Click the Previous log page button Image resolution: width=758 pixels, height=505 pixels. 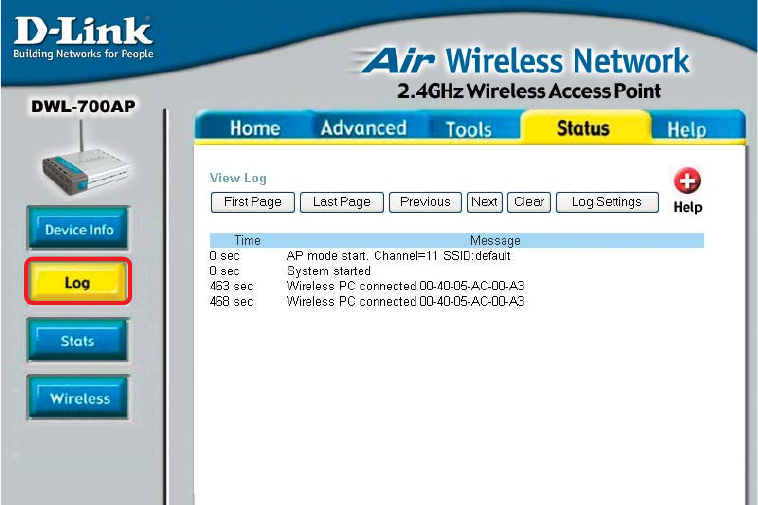[425, 202]
